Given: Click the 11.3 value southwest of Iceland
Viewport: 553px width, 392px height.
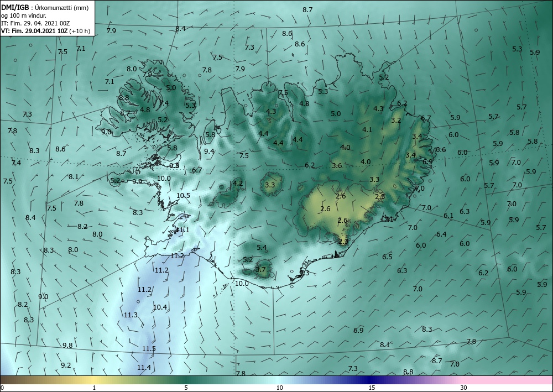Looking at the screenshot, I should tap(131, 315).
